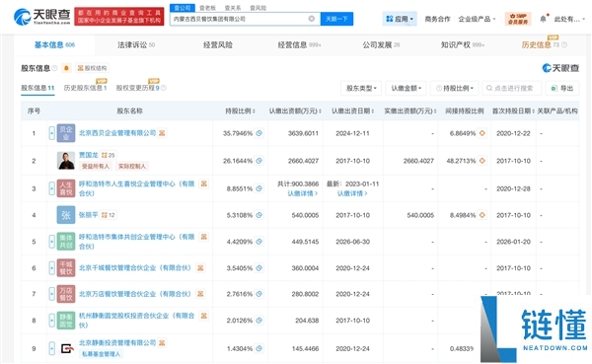Open the 天眼查 logo homepage
This screenshot has height=364, width=592.
[x=41, y=17]
